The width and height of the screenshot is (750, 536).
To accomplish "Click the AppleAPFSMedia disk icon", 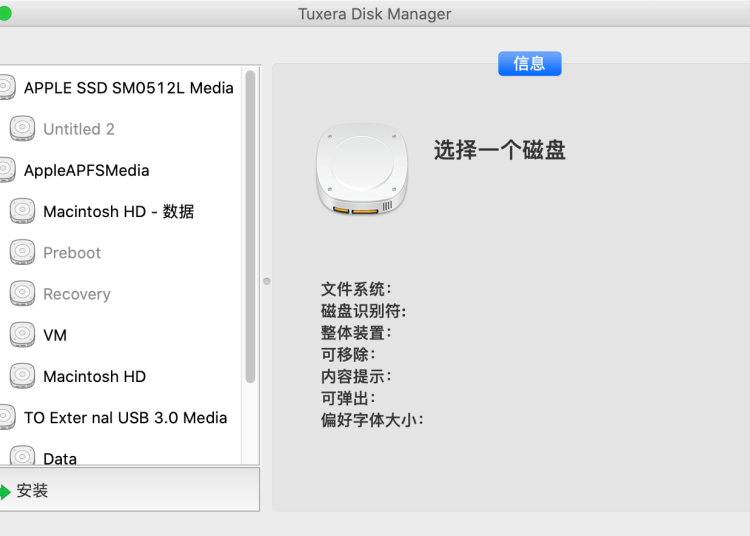I will [x=6, y=170].
